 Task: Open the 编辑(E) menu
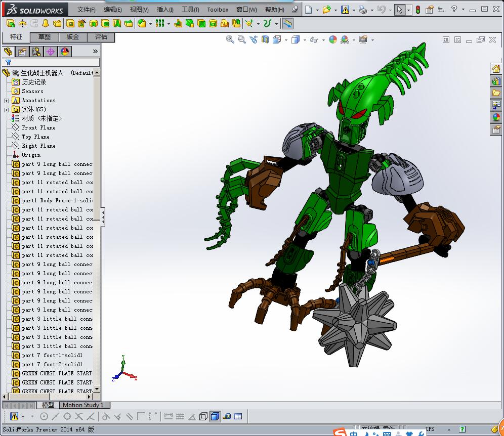click(113, 10)
